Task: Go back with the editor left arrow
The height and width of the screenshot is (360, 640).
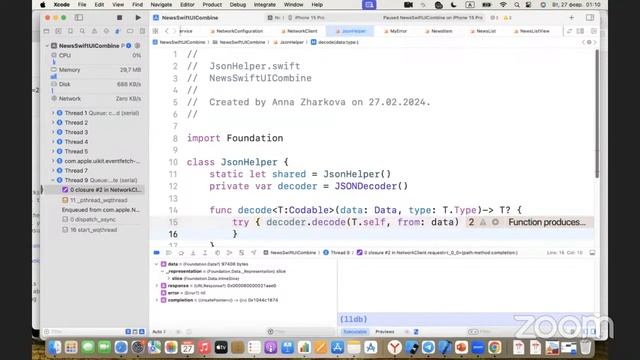Action: tap(167, 31)
